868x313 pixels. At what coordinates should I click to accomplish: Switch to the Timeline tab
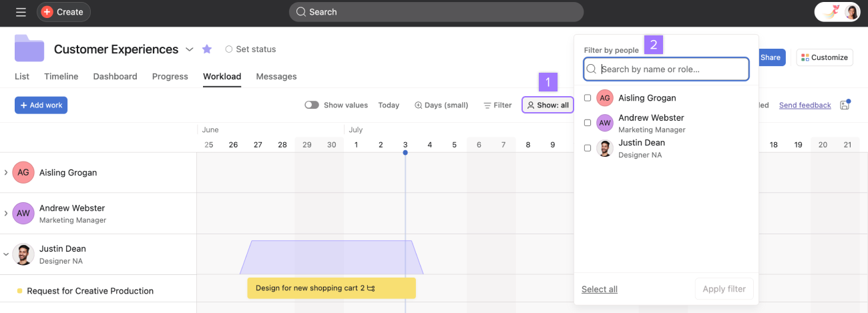click(61, 77)
